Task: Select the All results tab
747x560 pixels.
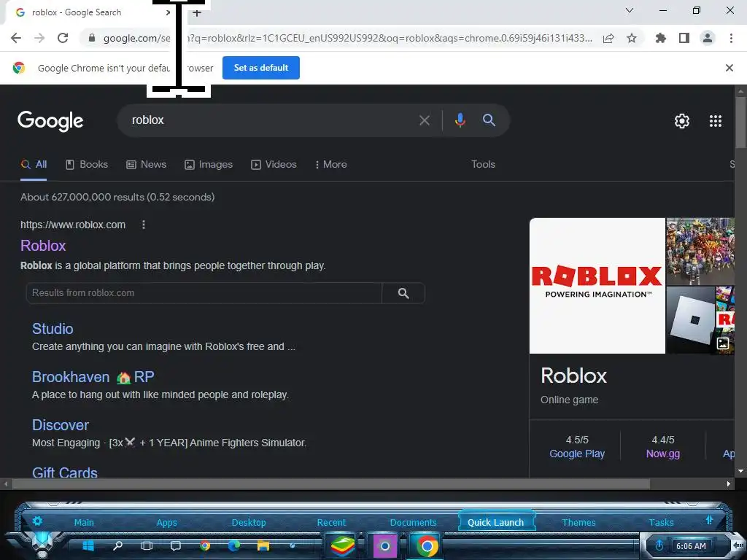Action: tap(34, 165)
